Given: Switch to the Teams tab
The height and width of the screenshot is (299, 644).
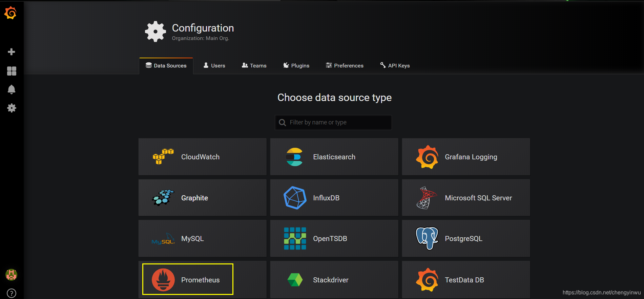Looking at the screenshot, I should [x=254, y=66].
